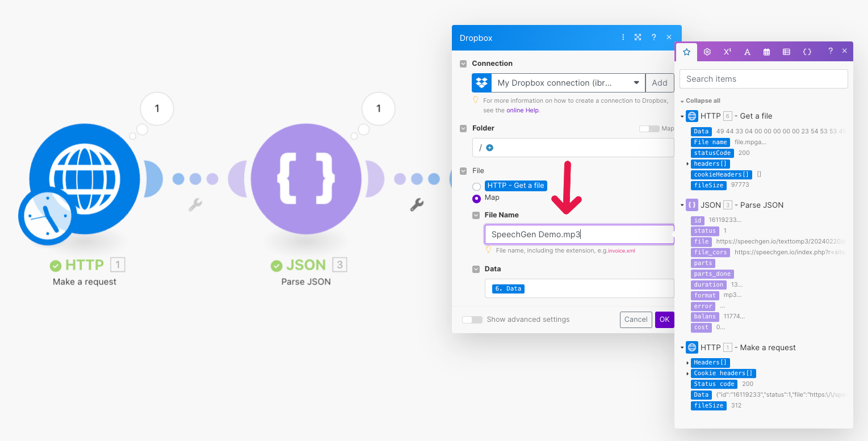Toggle the File Name checkbox
868x441 pixels.
click(476, 215)
